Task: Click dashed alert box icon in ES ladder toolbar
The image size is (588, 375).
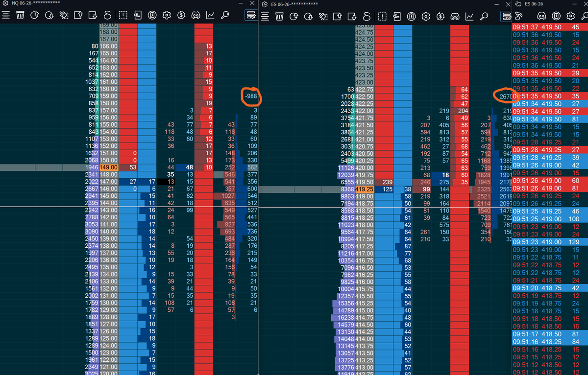Action: point(382,16)
